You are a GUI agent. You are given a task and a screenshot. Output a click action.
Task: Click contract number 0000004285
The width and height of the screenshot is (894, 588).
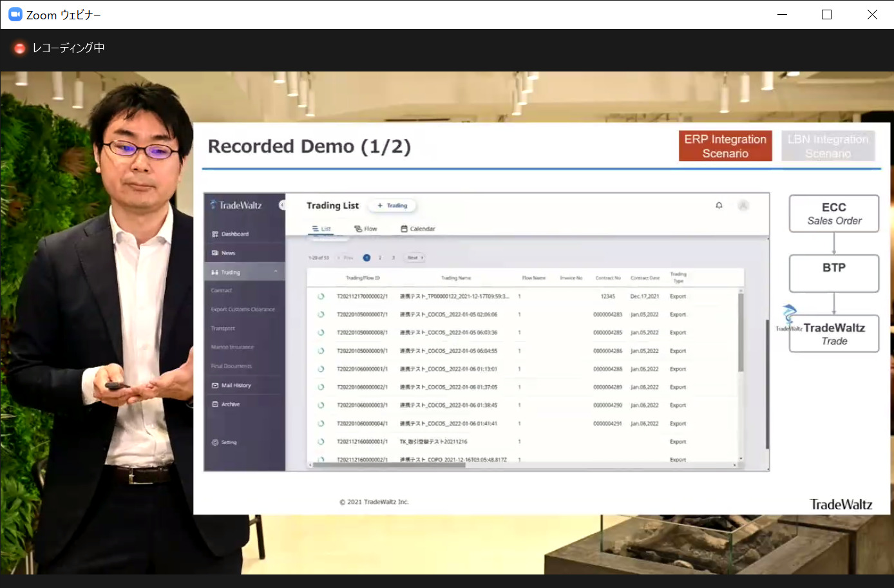coord(608,333)
